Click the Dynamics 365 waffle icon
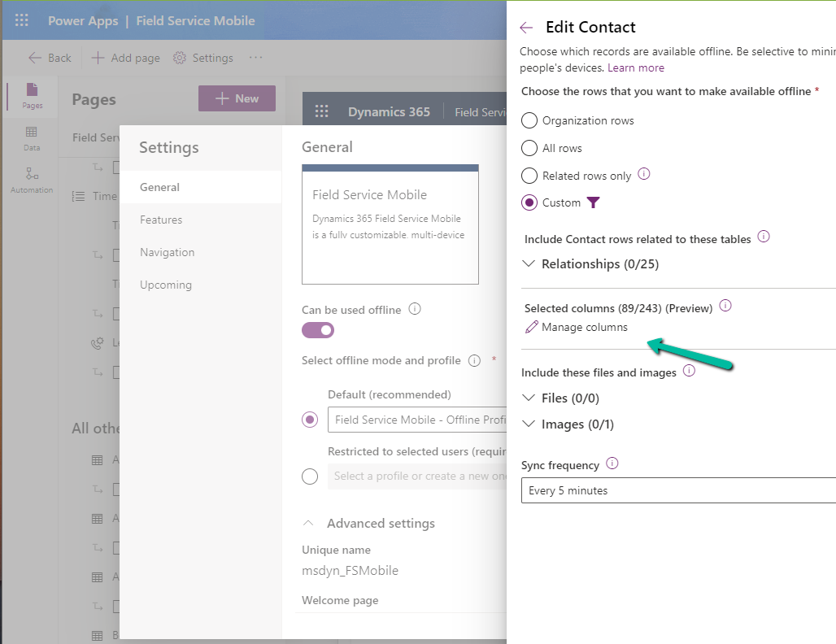 [321, 112]
